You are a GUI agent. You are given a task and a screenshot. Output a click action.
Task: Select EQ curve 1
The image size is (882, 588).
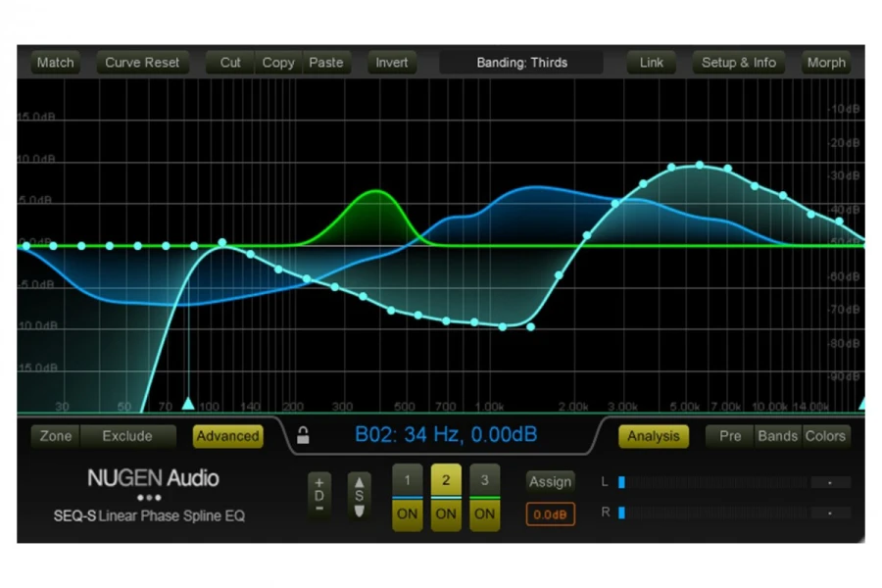408,480
